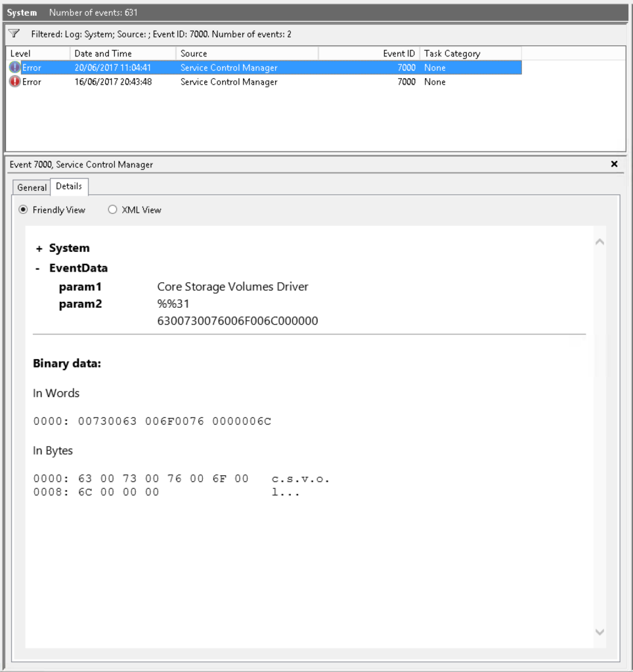Image resolution: width=633 pixels, height=672 pixels.
Task: Click details scrollbar down arrow
Action: click(600, 632)
